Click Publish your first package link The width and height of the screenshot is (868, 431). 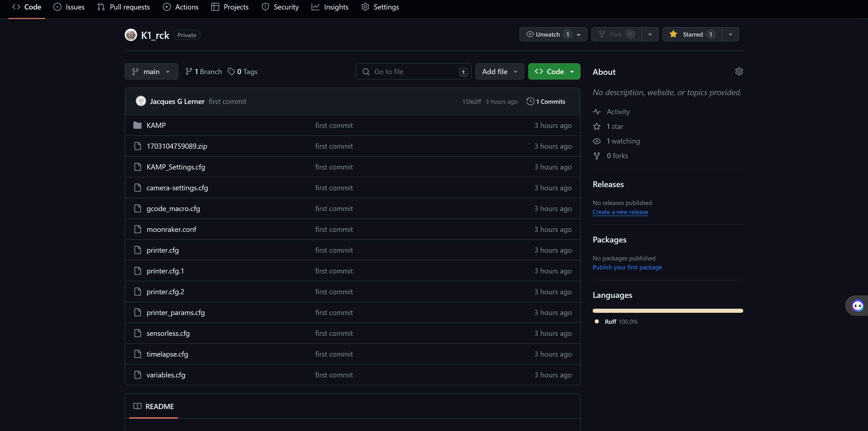(x=627, y=267)
